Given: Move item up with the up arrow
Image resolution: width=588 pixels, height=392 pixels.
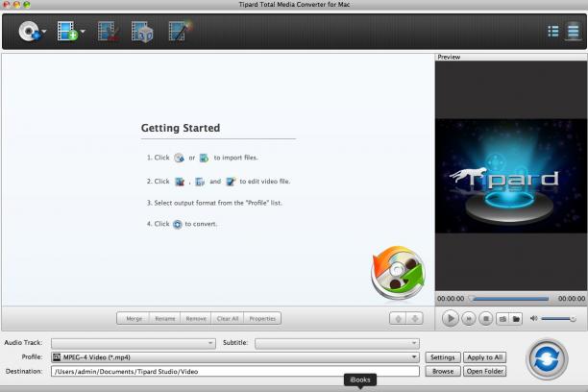Looking at the screenshot, I should [x=398, y=319].
